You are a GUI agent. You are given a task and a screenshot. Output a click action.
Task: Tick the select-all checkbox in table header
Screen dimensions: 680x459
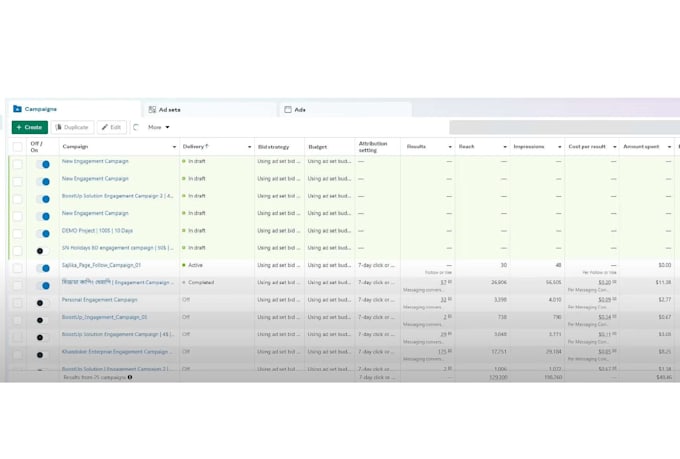coord(17,147)
